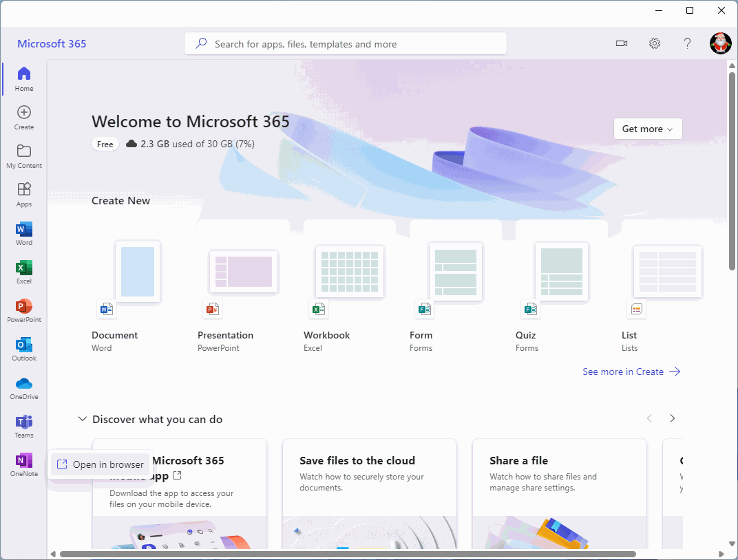Create a new Quiz thumbnail

pos(562,272)
